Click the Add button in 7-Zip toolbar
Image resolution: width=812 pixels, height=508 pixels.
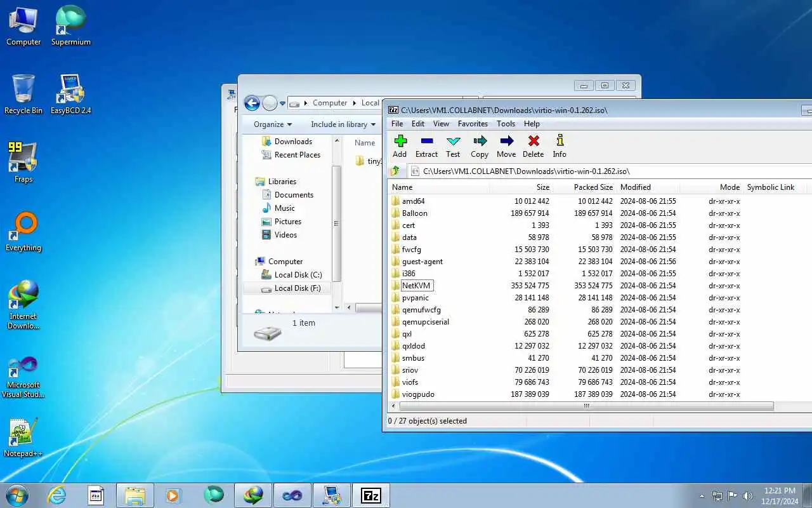coord(400,146)
